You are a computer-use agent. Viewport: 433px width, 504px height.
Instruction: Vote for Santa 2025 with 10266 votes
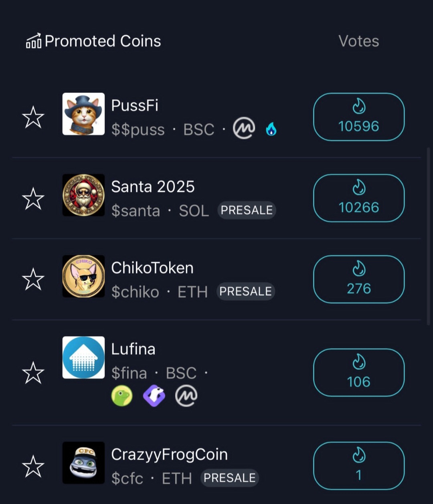(359, 198)
